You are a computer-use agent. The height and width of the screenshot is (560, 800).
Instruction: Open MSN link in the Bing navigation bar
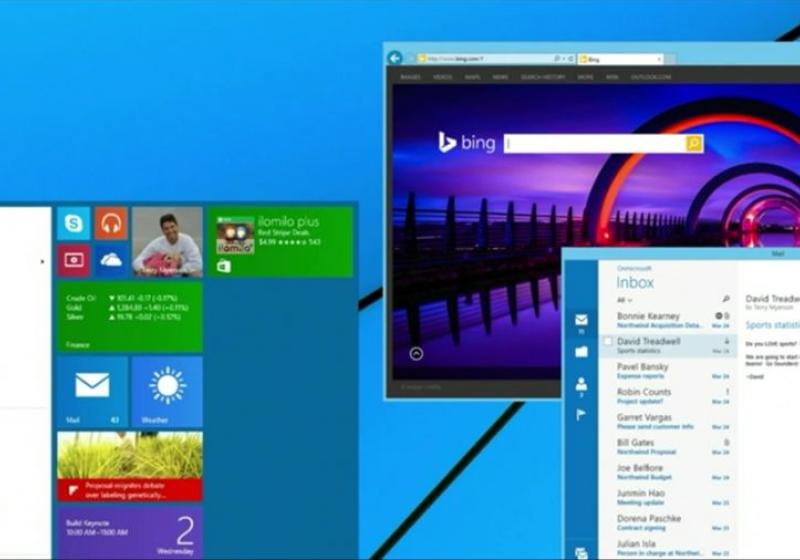click(x=612, y=77)
